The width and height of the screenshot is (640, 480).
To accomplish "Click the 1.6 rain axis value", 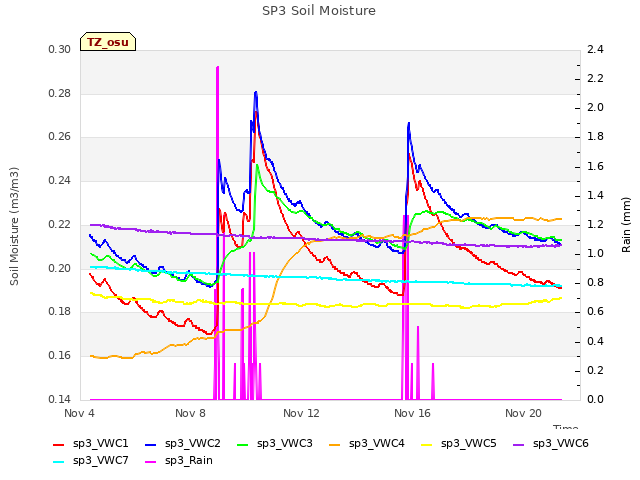I will coord(596,167).
